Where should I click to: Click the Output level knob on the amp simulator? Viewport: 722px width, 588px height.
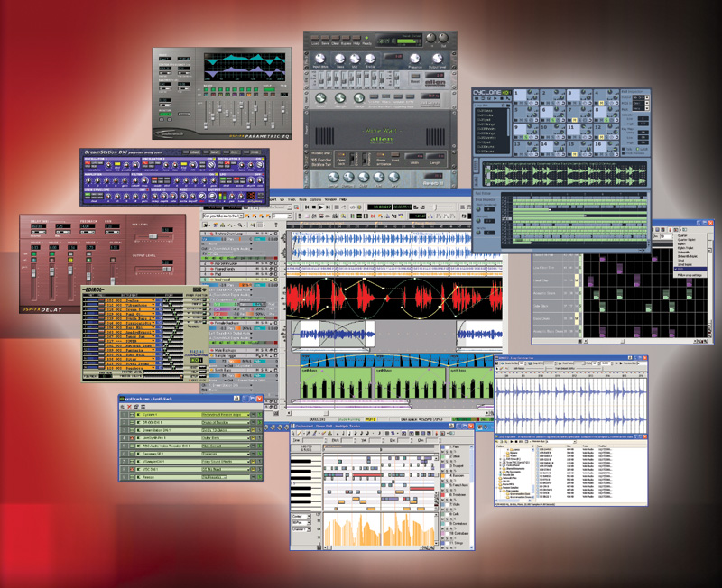[x=438, y=59]
